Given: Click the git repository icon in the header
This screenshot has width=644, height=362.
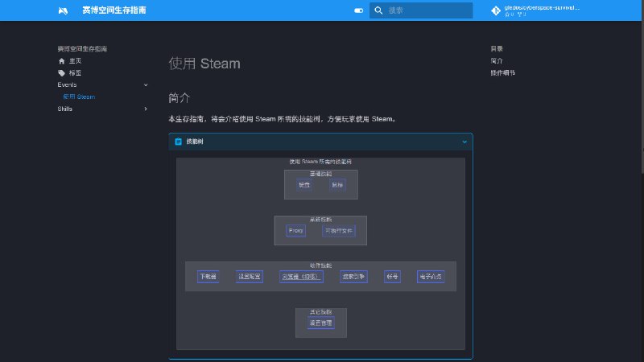Looking at the screenshot, I should tap(496, 10).
